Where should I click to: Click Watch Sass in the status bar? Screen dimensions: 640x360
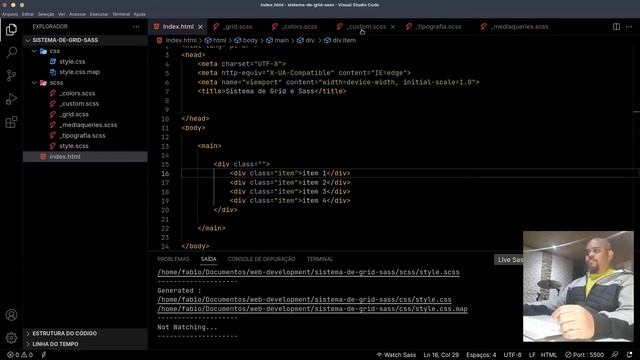[x=396, y=355]
